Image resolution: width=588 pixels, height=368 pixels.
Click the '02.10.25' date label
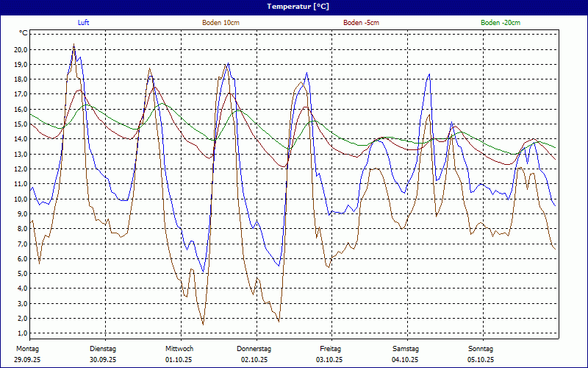pyautogui.click(x=254, y=360)
